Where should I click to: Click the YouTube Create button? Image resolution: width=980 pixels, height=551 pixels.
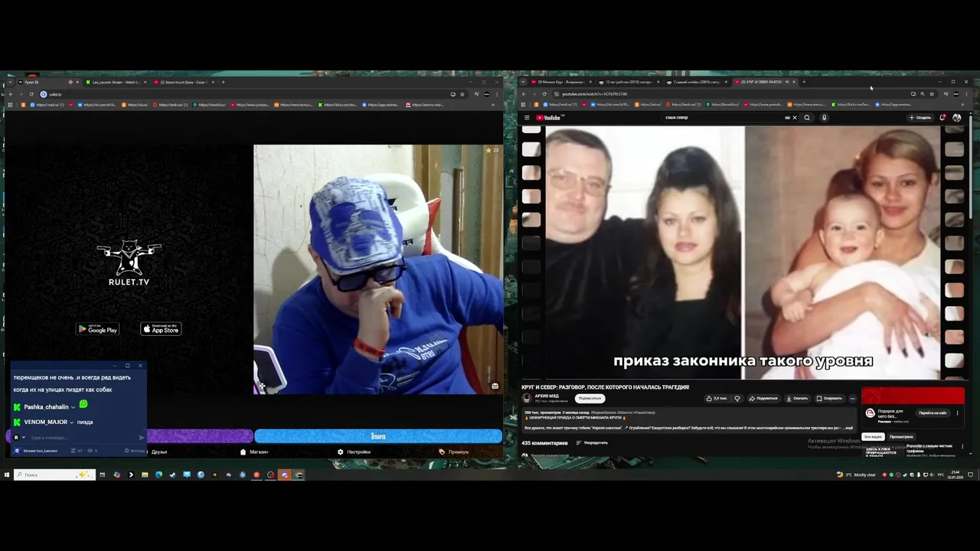coord(920,118)
